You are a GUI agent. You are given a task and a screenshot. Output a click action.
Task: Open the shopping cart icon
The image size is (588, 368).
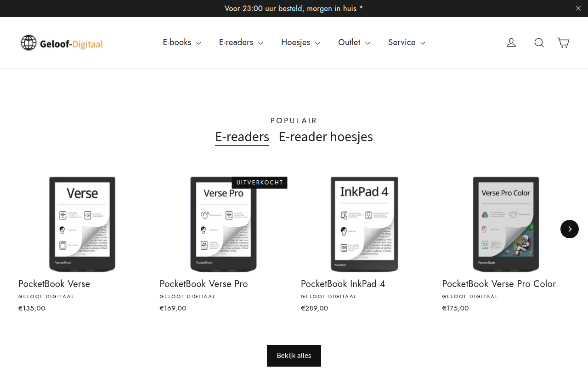[563, 43]
